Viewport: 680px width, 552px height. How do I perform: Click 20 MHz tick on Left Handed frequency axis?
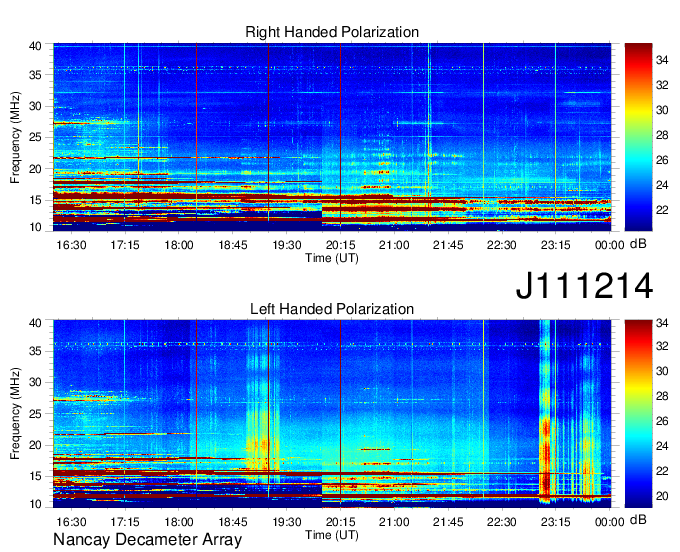pyautogui.click(x=35, y=445)
